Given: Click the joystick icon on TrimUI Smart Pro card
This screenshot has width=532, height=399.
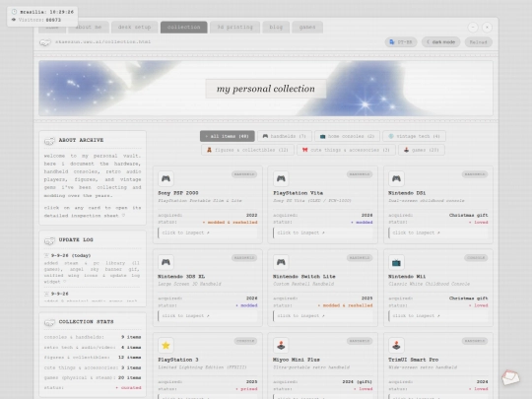Looking at the screenshot, I should point(396,346).
